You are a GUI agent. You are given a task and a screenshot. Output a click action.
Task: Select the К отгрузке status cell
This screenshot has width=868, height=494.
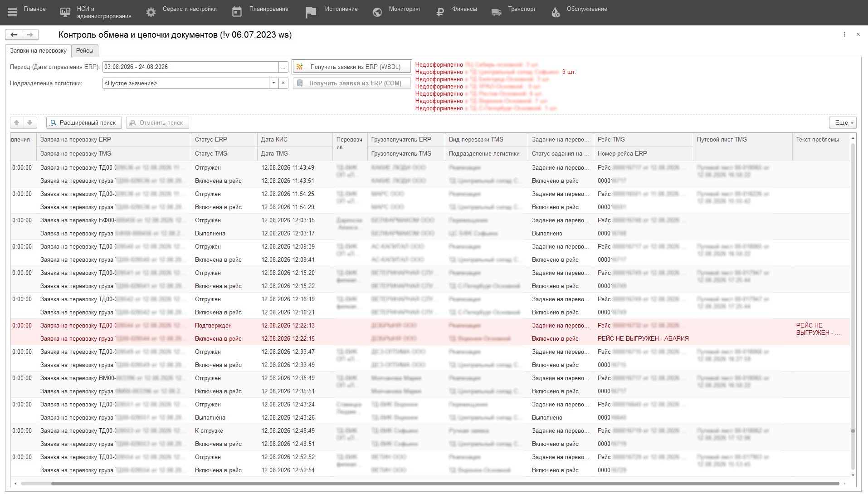[x=224, y=431]
